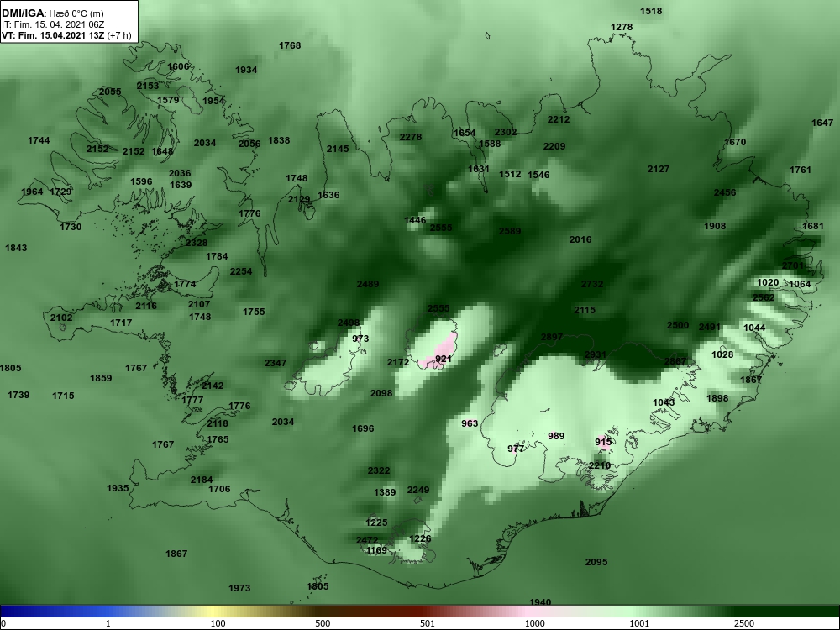This screenshot has width=840, height=630.
Task: Click the 'DMI/IGA: Hæð 0°C (m)' title text
Action: pos(52,13)
